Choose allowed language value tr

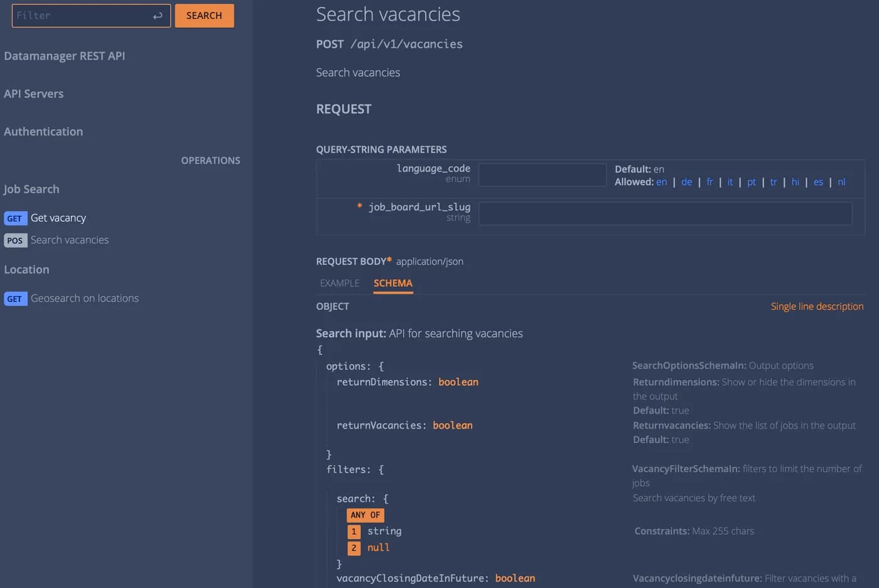(774, 182)
